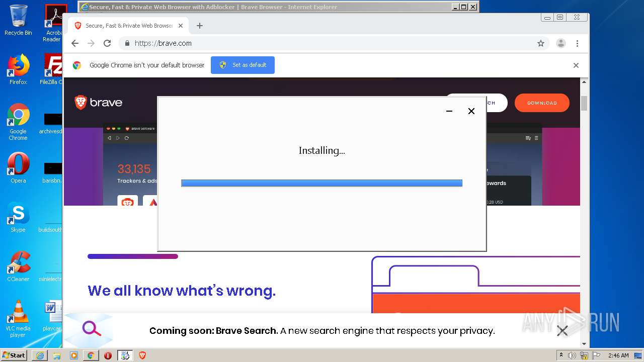The image size is (644, 362).
Task: Click the scrollbar up arrow
Action: point(584,81)
